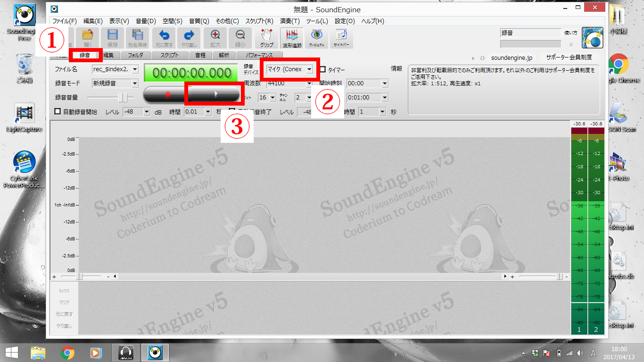Open the 音量(D) menu

[146, 21]
